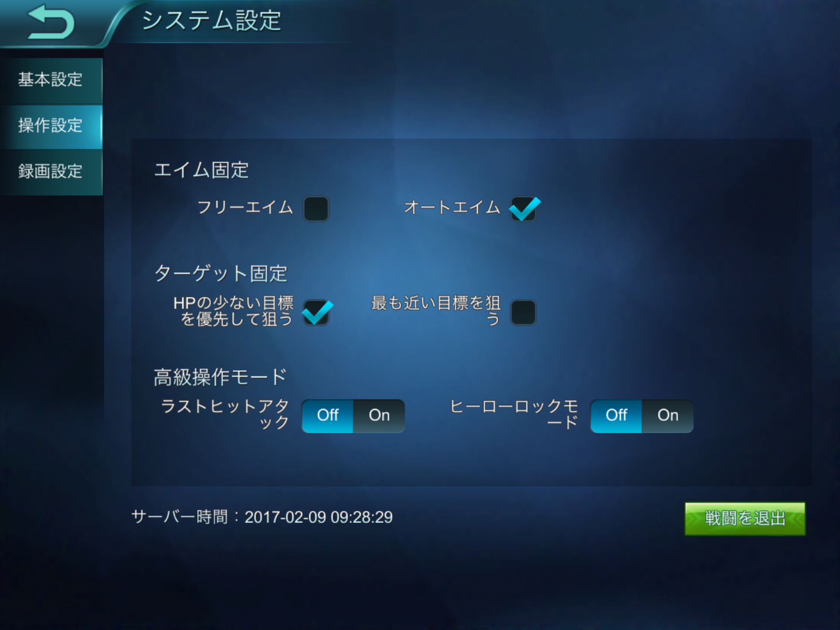
Task: Click the ターゲット固定 section heading
Action: 221,274
